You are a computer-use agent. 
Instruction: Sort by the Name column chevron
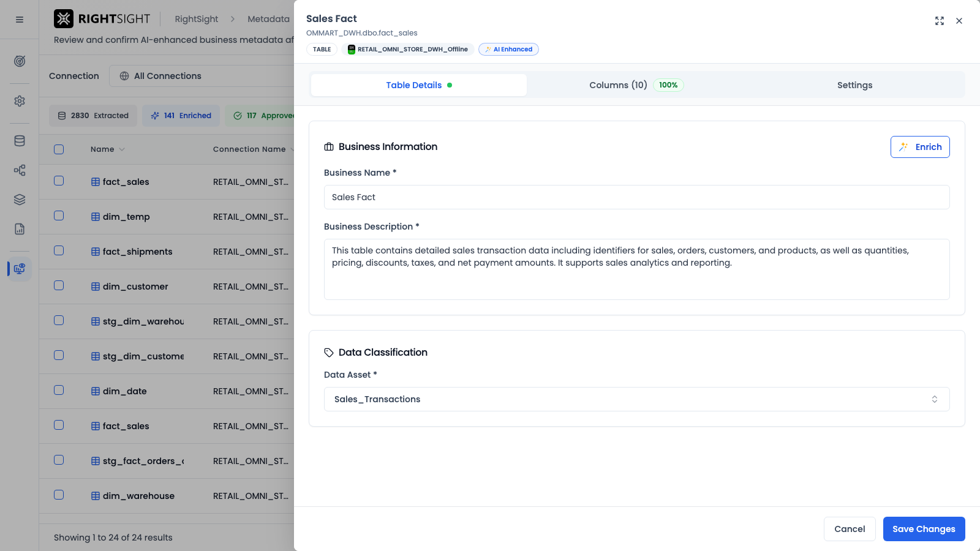[x=122, y=149]
